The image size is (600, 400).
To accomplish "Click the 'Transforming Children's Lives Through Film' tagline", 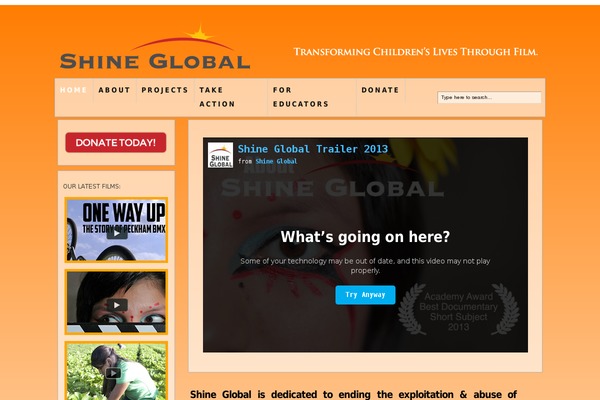I will 416,52.
